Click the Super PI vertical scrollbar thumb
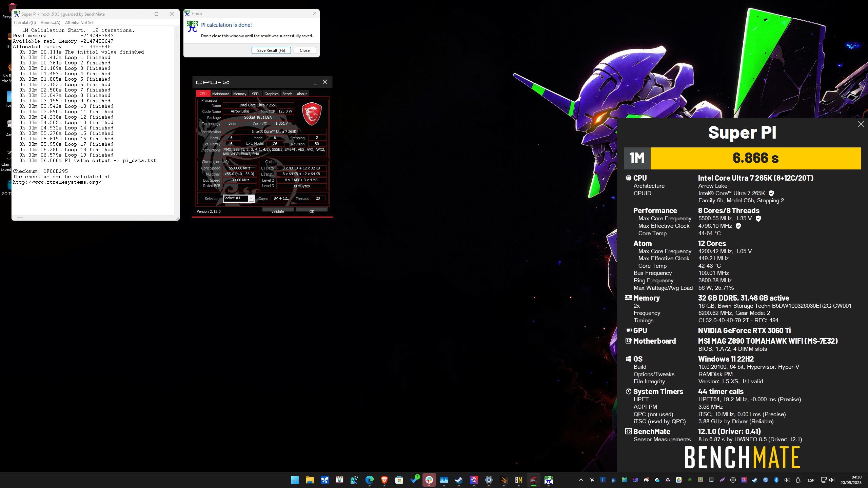Image resolution: width=868 pixels, height=488 pixels. click(177, 35)
